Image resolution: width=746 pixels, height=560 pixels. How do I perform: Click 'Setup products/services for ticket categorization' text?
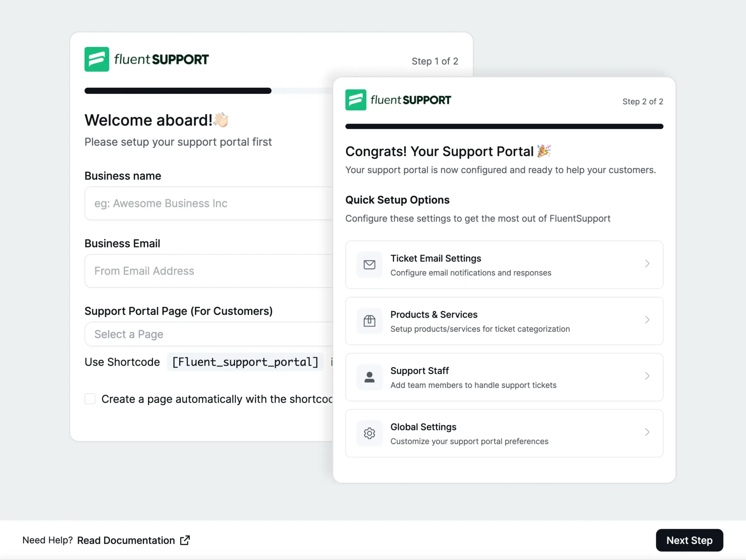click(x=480, y=329)
